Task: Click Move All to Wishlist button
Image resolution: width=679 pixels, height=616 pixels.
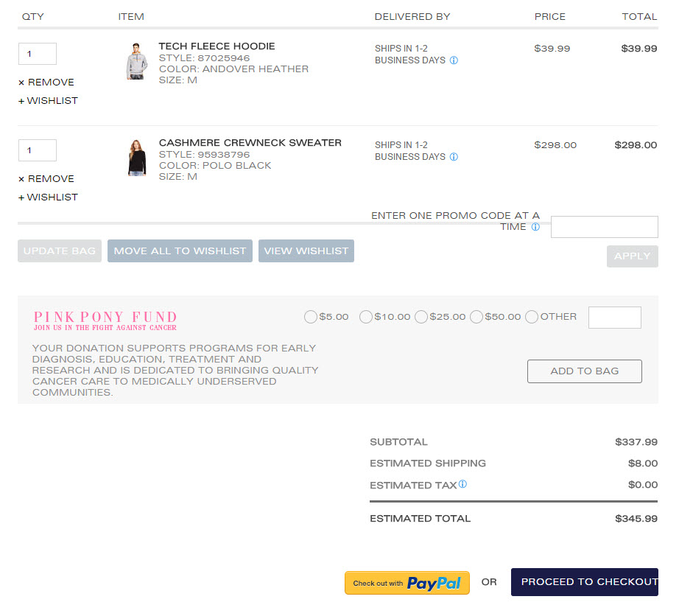Action: (x=180, y=251)
